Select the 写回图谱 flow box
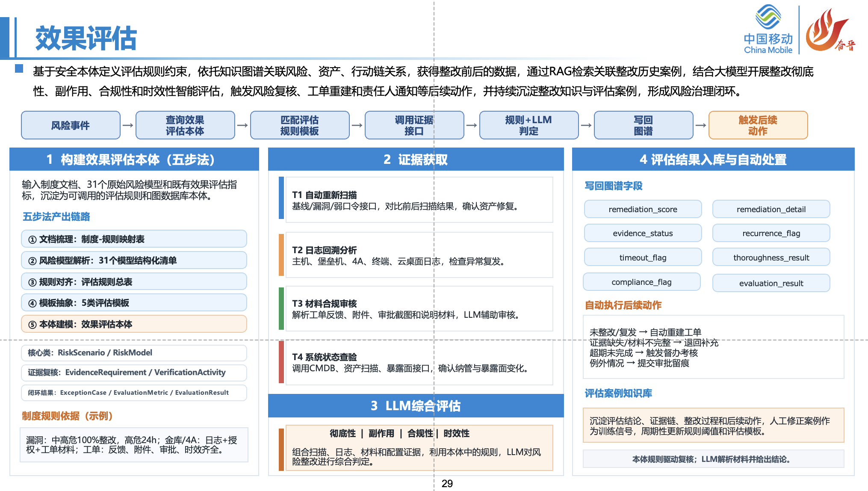868x491 pixels. click(x=644, y=125)
